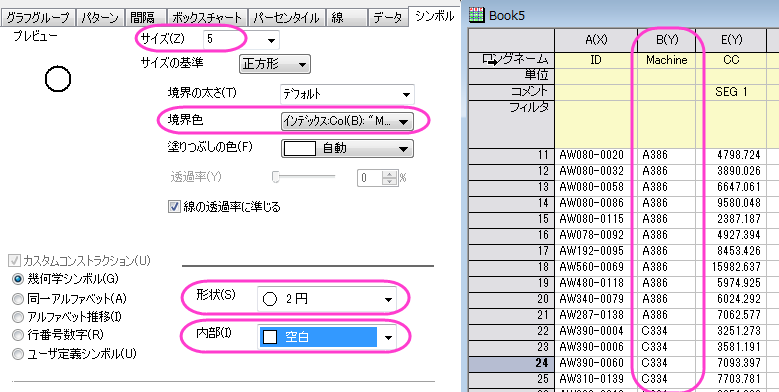Open the 形状(S) dropdown showing 2 円
This screenshot has height=392, width=779.
pyautogui.click(x=327, y=299)
